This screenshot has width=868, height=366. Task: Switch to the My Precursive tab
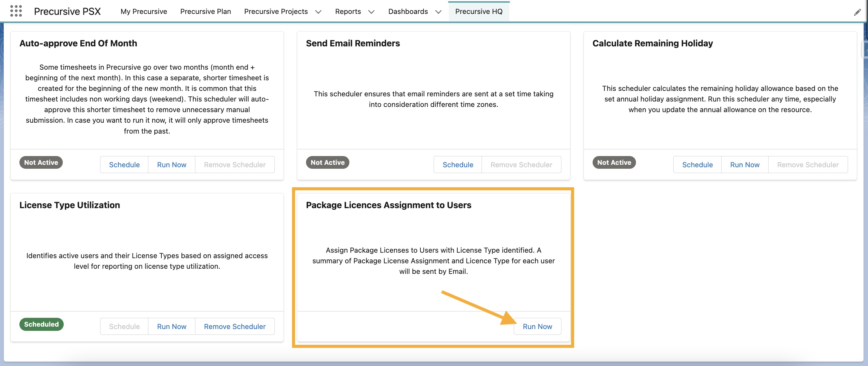pyautogui.click(x=144, y=11)
